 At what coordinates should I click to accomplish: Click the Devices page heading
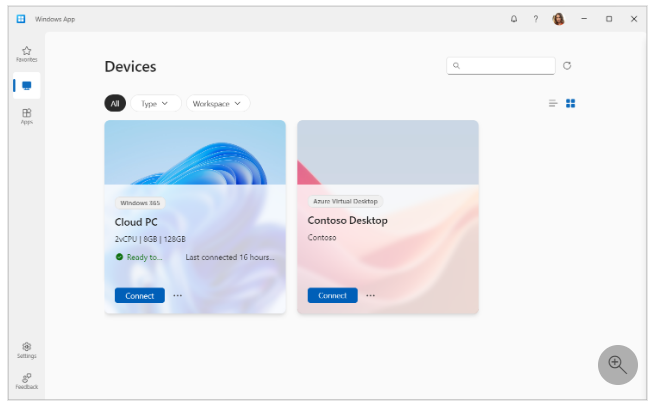click(x=130, y=67)
